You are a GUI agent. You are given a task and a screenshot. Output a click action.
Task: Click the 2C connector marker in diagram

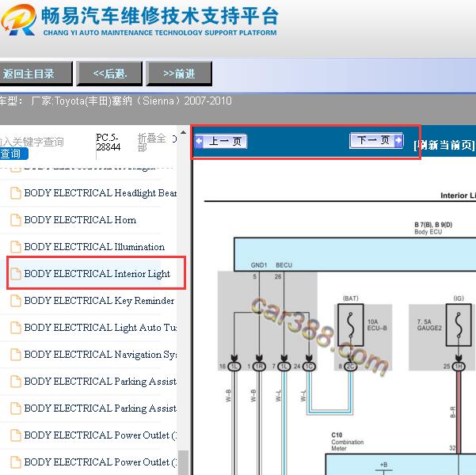[x=350, y=367]
